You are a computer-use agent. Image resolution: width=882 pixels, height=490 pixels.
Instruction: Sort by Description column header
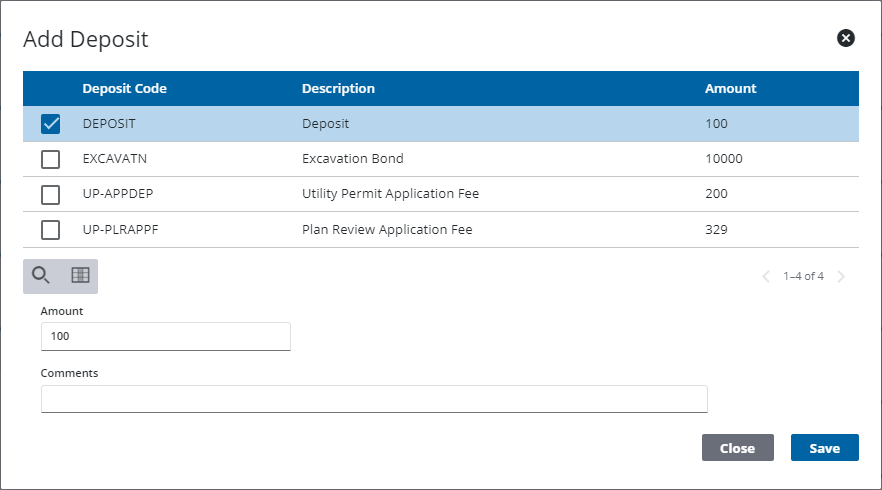pos(338,89)
